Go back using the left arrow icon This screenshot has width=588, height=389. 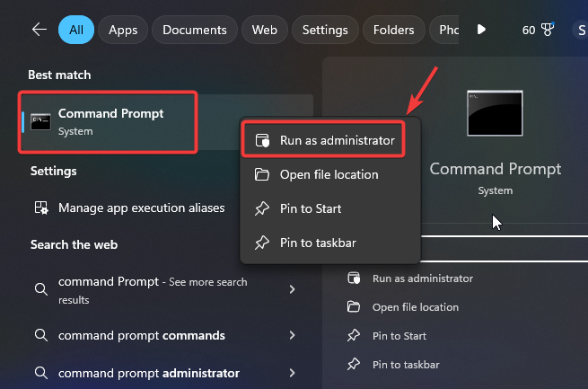(x=39, y=30)
